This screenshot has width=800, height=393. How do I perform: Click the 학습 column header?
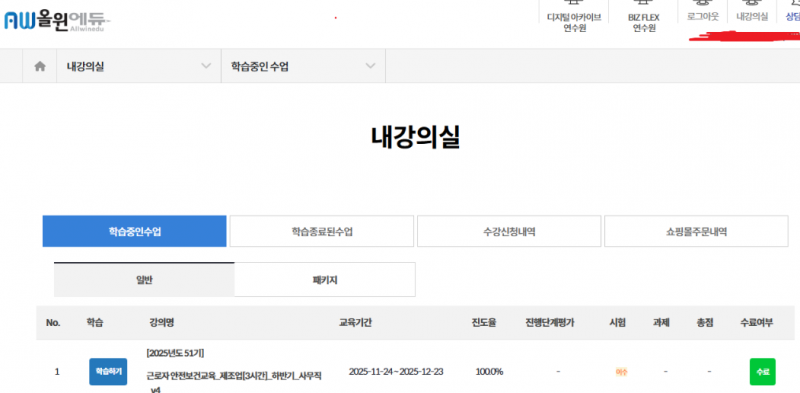tap(95, 323)
